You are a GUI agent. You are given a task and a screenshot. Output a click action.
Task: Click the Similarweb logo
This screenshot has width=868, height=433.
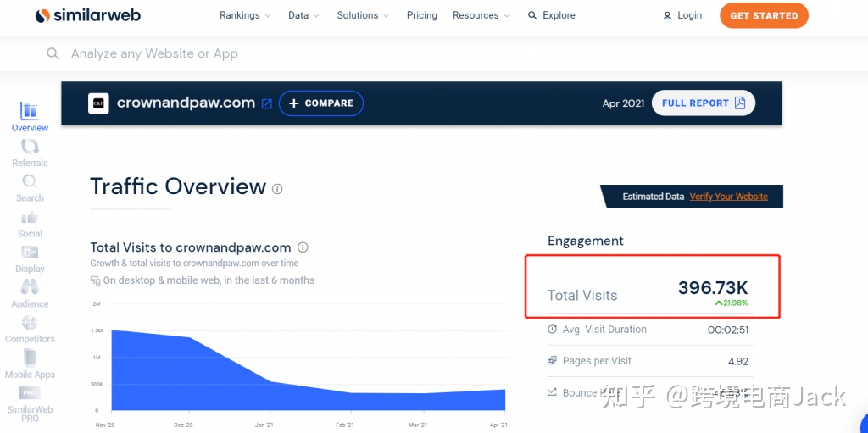click(87, 15)
